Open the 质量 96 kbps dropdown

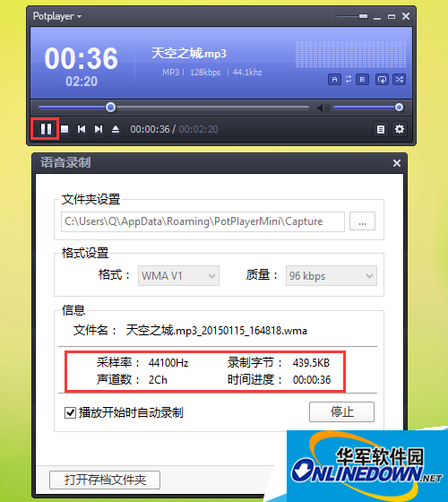pyautogui.click(x=332, y=276)
